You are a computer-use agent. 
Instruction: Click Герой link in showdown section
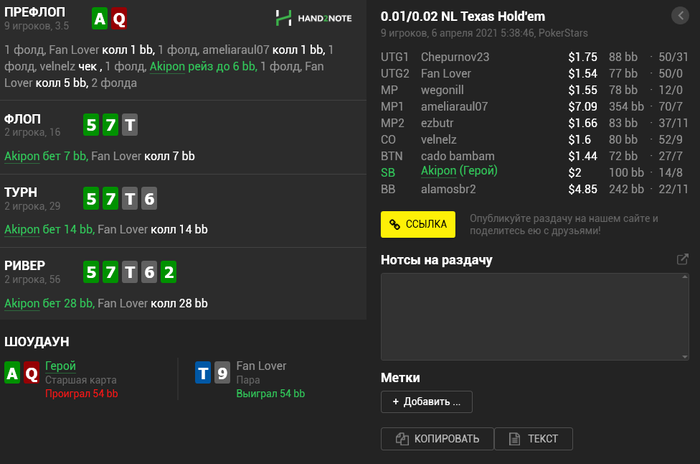coord(60,367)
